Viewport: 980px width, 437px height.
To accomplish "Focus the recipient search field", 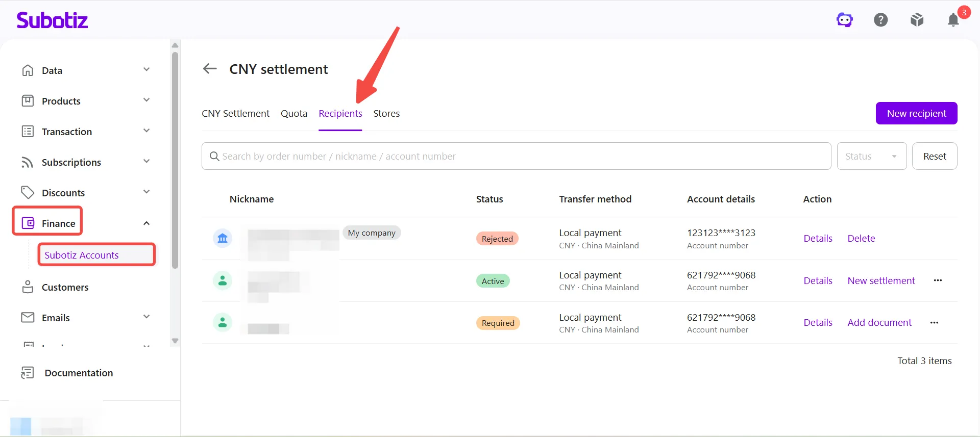I will [x=516, y=156].
